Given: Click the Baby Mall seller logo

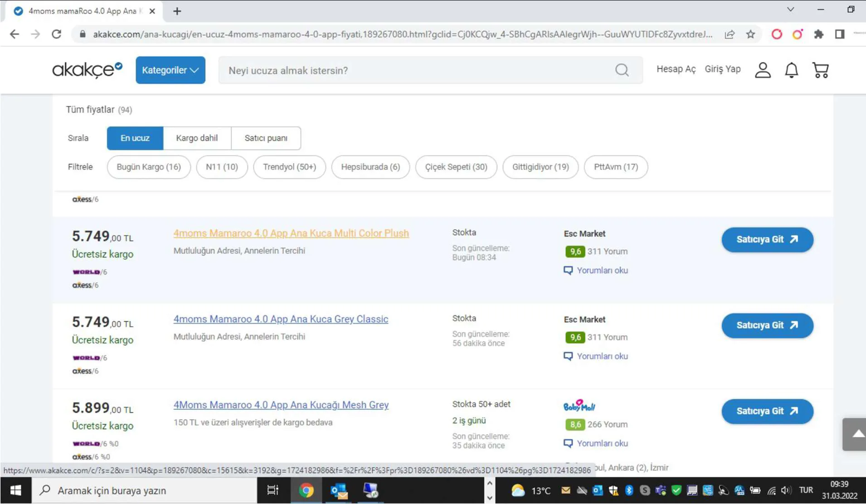Looking at the screenshot, I should (579, 406).
